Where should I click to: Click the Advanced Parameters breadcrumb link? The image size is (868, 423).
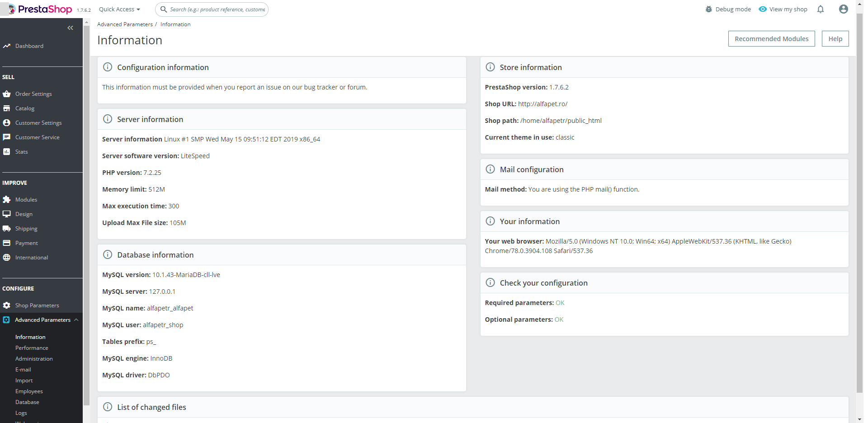pos(125,24)
